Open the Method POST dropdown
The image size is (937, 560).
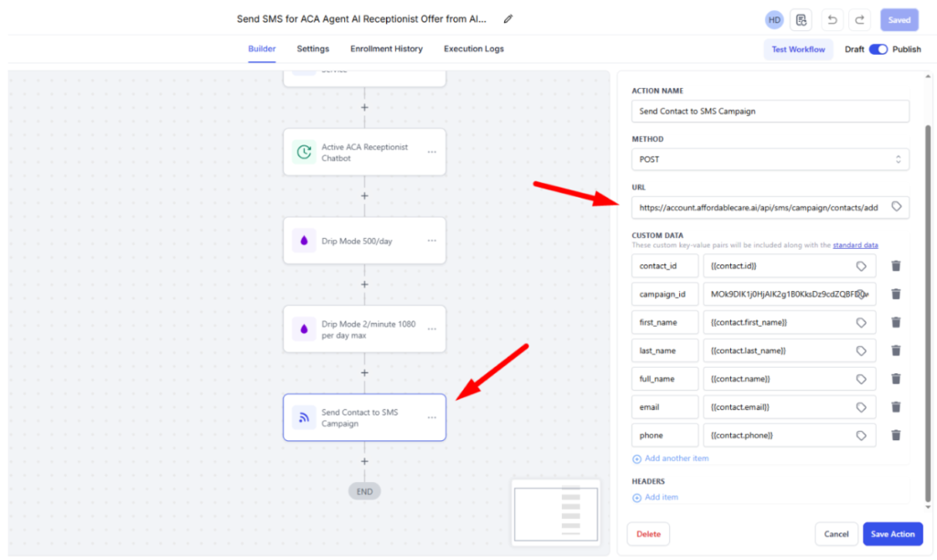[x=770, y=159]
